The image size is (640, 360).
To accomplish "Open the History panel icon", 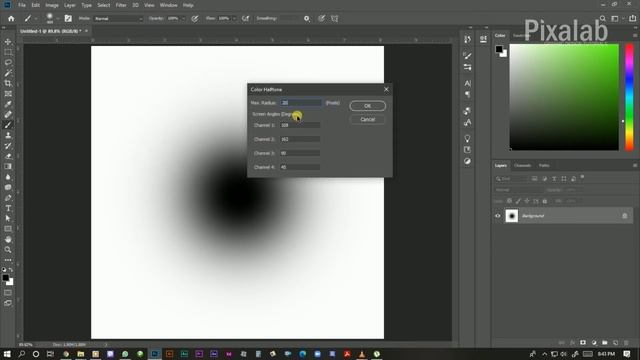I will [467, 39].
